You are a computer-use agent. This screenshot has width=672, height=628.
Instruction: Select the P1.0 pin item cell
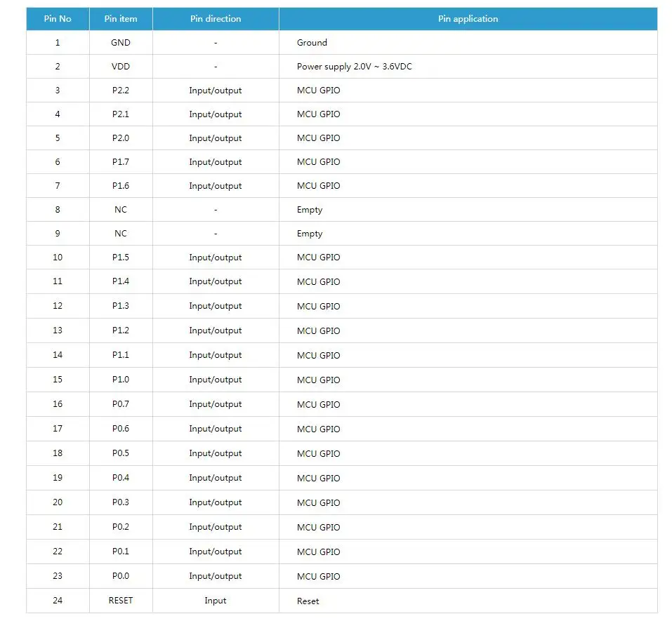(x=121, y=380)
